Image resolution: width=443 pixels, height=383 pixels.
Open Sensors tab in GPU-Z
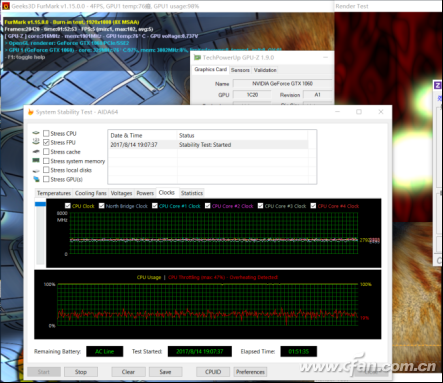(240, 70)
